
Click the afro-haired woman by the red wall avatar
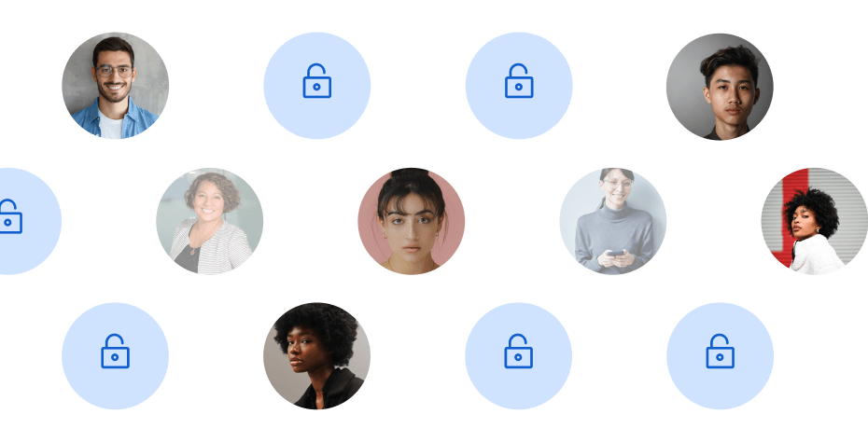[814, 221]
